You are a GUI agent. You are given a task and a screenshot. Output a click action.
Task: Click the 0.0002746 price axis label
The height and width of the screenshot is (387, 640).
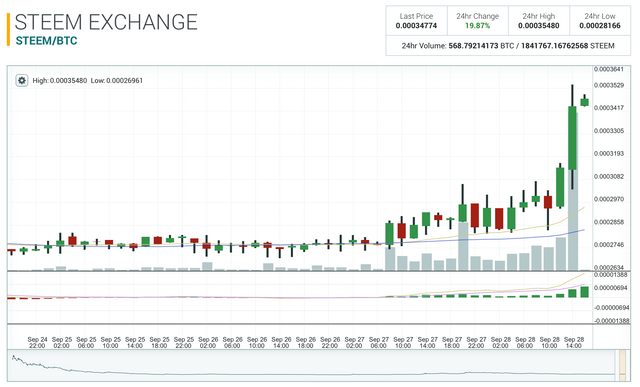(x=608, y=245)
